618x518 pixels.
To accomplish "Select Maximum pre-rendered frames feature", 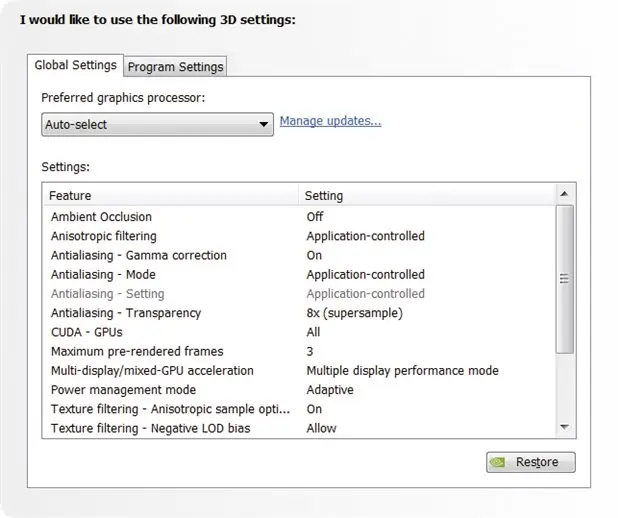I will [137, 351].
